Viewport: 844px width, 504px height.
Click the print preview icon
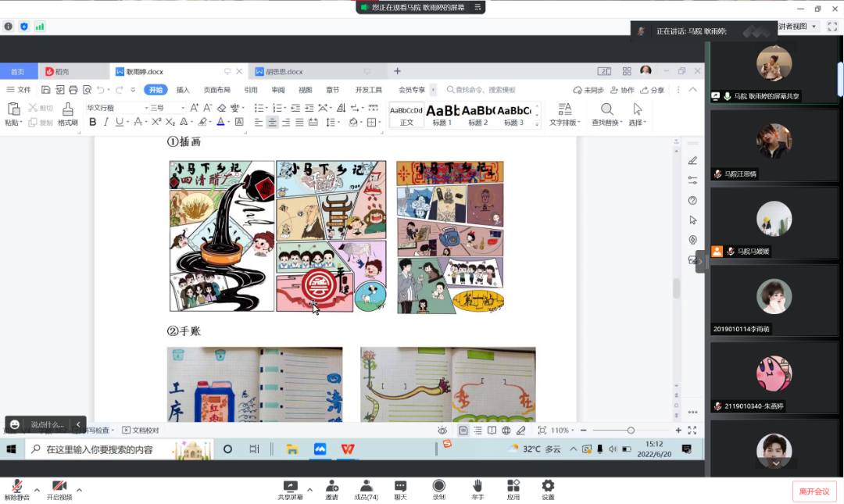(x=88, y=89)
